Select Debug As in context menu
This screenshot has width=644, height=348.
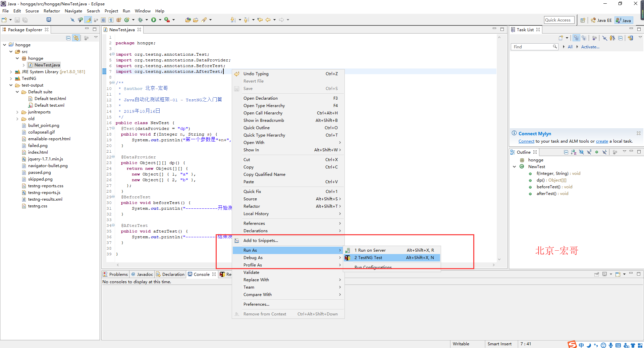tap(288, 257)
